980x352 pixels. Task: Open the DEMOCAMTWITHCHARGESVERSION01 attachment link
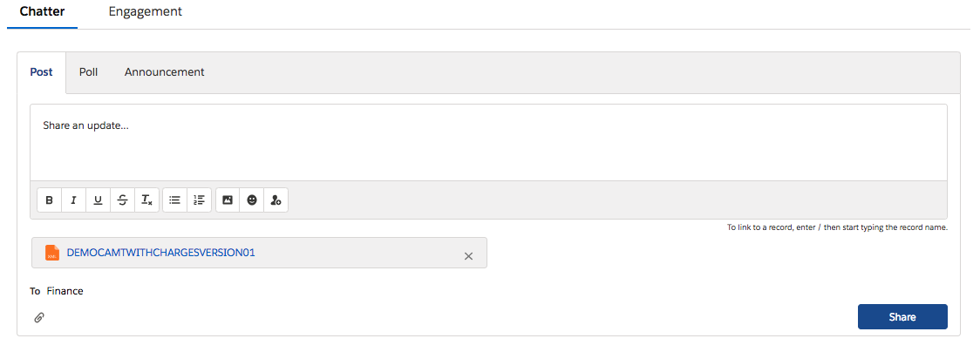(x=160, y=253)
